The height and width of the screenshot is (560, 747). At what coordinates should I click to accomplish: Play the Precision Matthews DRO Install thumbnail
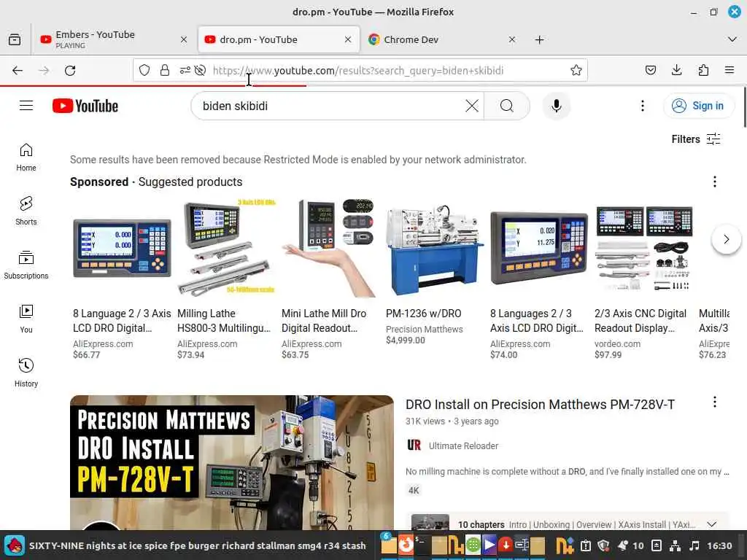point(232,462)
